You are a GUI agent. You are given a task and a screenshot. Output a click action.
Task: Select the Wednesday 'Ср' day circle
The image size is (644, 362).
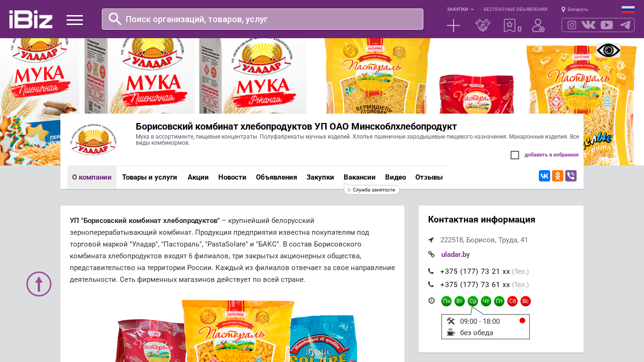[x=473, y=301]
